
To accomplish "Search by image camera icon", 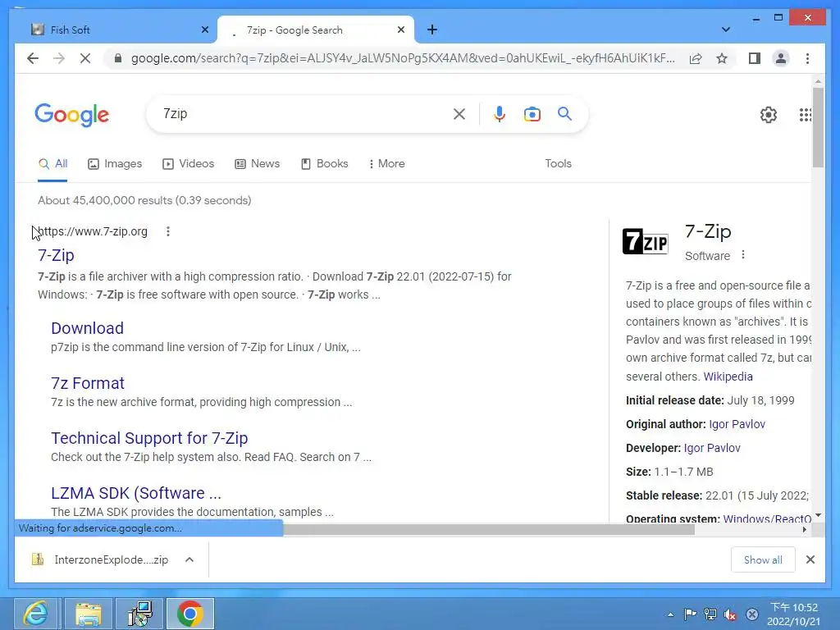I will click(x=532, y=114).
